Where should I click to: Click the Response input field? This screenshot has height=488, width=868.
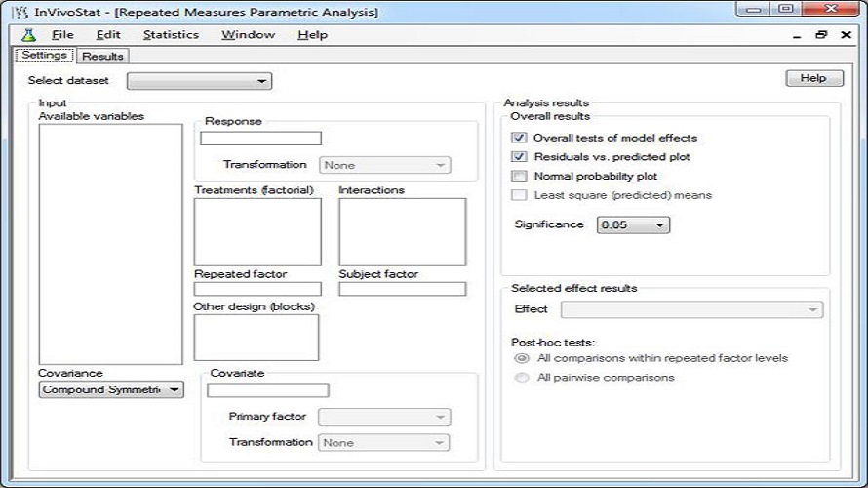260,139
